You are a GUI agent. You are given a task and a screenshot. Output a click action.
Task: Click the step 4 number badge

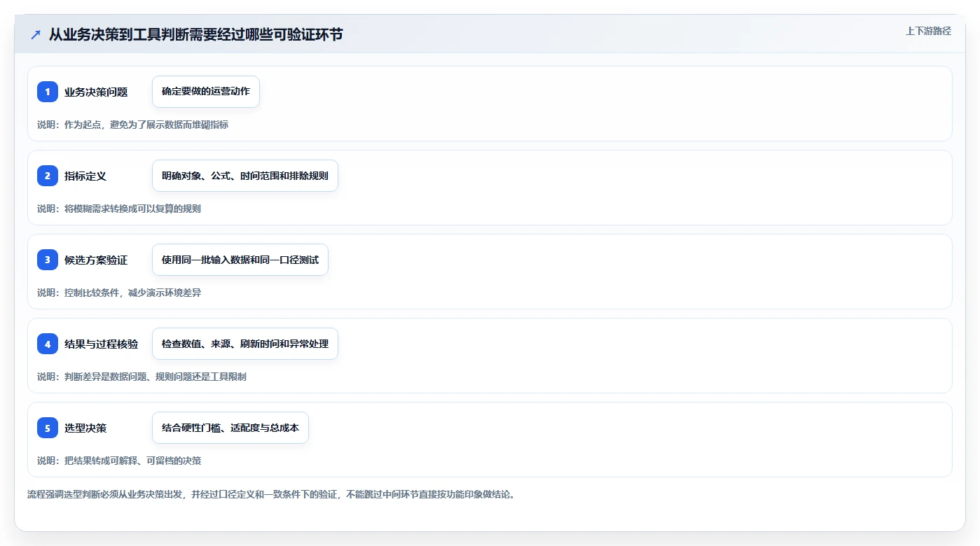click(x=48, y=344)
